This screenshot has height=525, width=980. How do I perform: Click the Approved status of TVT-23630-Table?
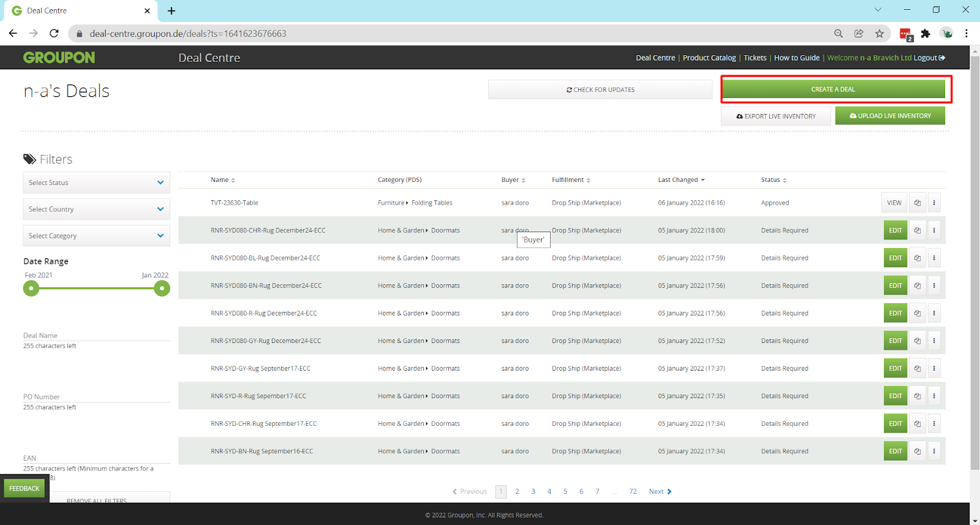pyautogui.click(x=775, y=203)
